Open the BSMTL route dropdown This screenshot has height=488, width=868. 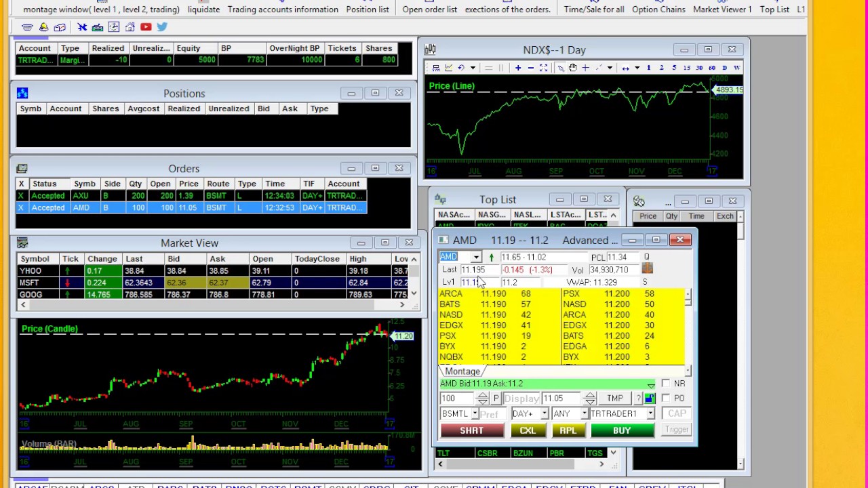coord(475,413)
